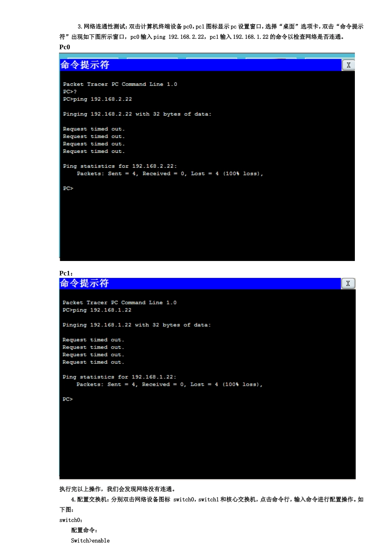Image resolution: width=392 pixels, height=555 pixels.
Task: Click last 'Request timed out.' in Pc1
Action: click(93, 362)
